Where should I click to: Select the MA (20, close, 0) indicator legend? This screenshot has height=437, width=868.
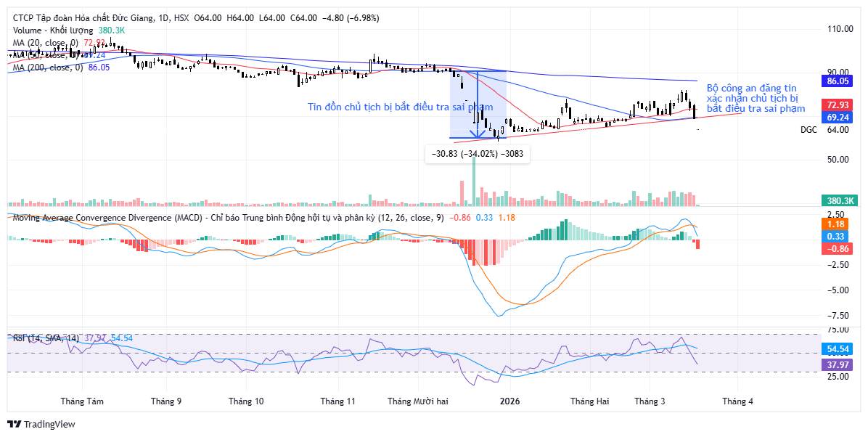click(x=44, y=43)
